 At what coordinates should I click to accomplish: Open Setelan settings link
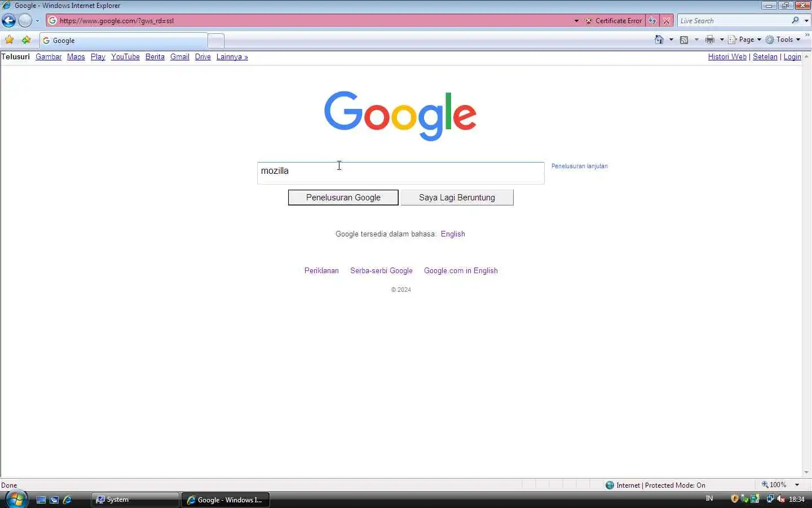click(x=765, y=57)
